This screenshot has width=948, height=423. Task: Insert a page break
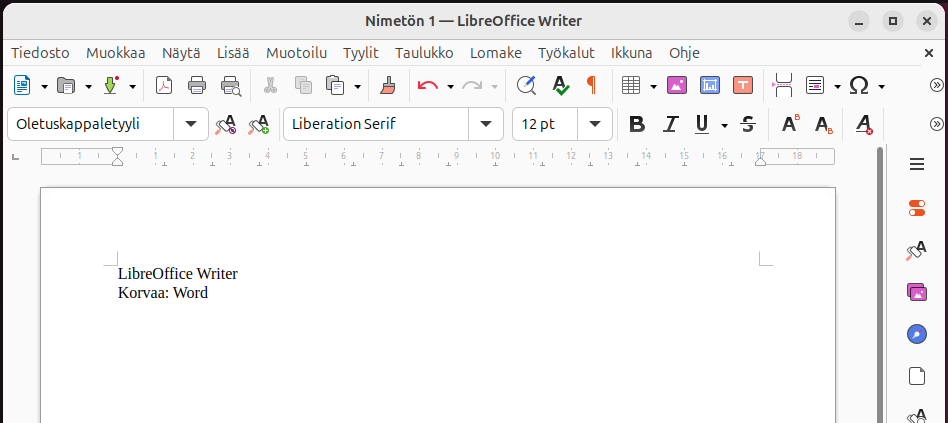tap(783, 86)
